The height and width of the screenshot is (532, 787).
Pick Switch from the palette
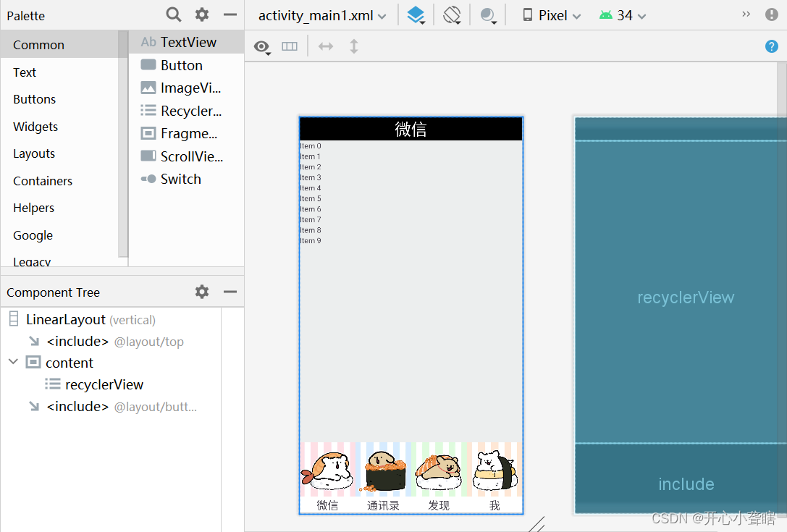coord(186,180)
